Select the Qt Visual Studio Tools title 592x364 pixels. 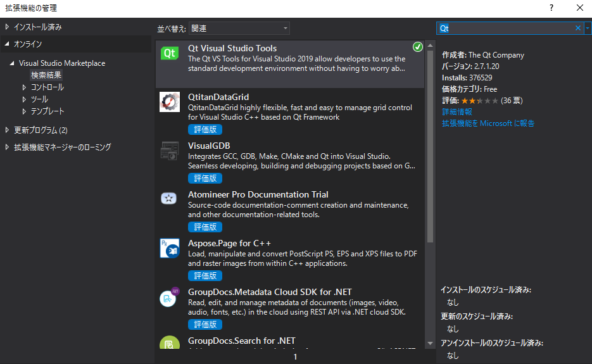(x=232, y=48)
